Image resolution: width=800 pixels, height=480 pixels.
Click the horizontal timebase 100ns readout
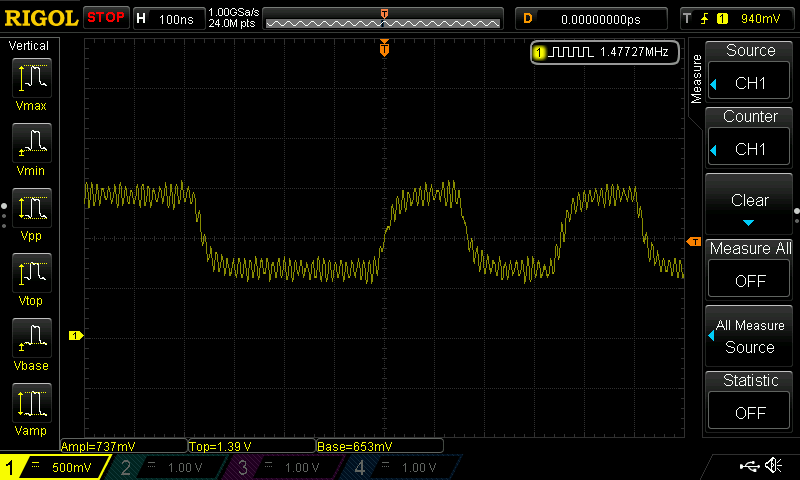pyautogui.click(x=176, y=19)
